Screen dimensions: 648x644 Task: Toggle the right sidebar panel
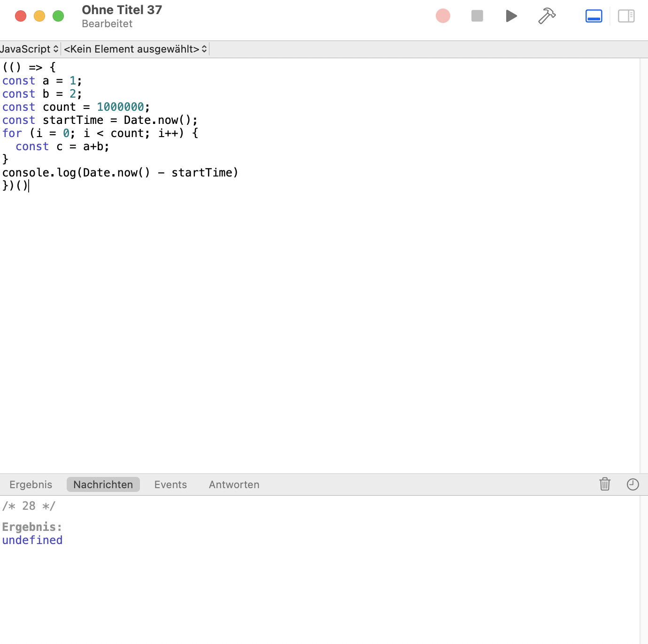[626, 16]
